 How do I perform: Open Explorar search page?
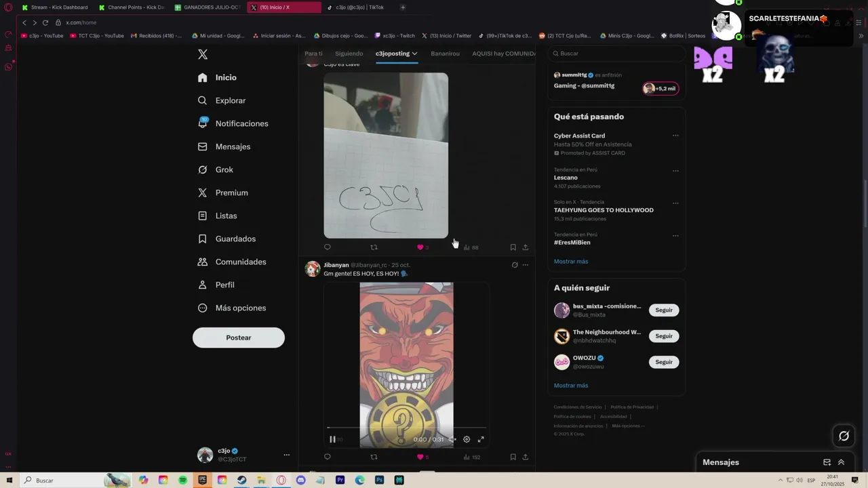click(222, 100)
